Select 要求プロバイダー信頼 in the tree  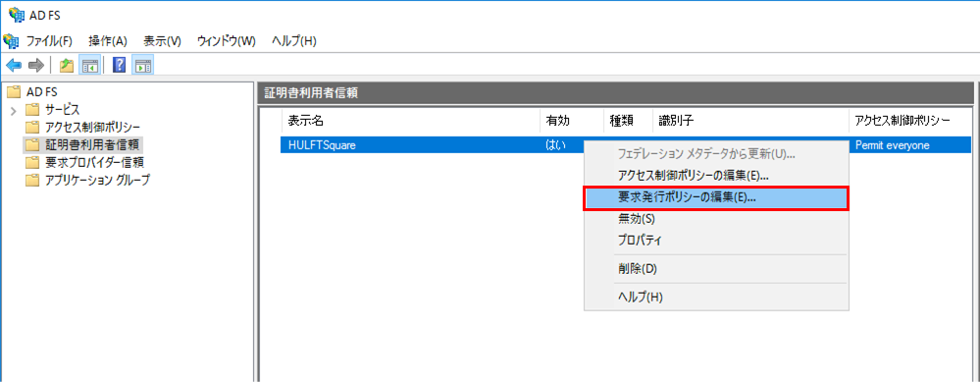click(x=94, y=163)
